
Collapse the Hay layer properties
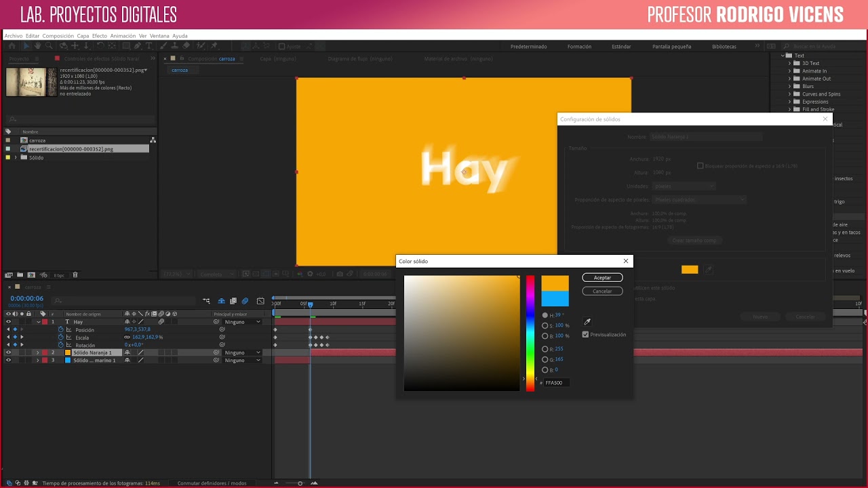click(38, 322)
